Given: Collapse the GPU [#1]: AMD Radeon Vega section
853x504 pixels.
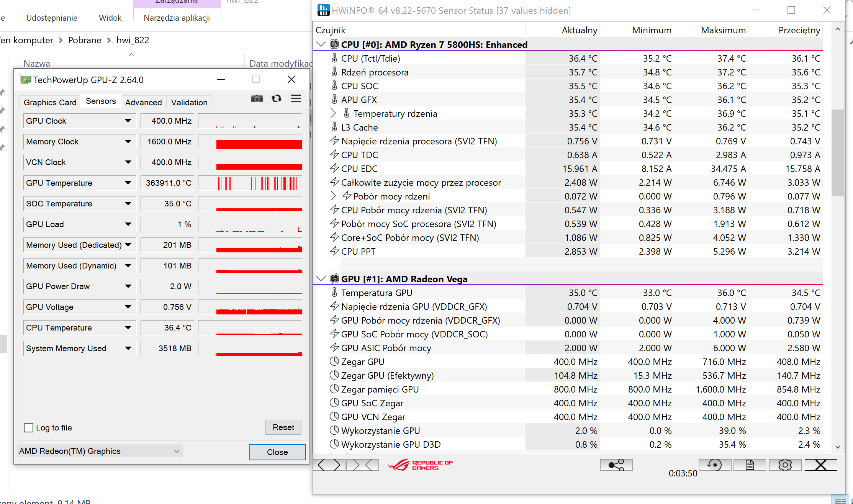Looking at the screenshot, I should pyautogui.click(x=321, y=279).
